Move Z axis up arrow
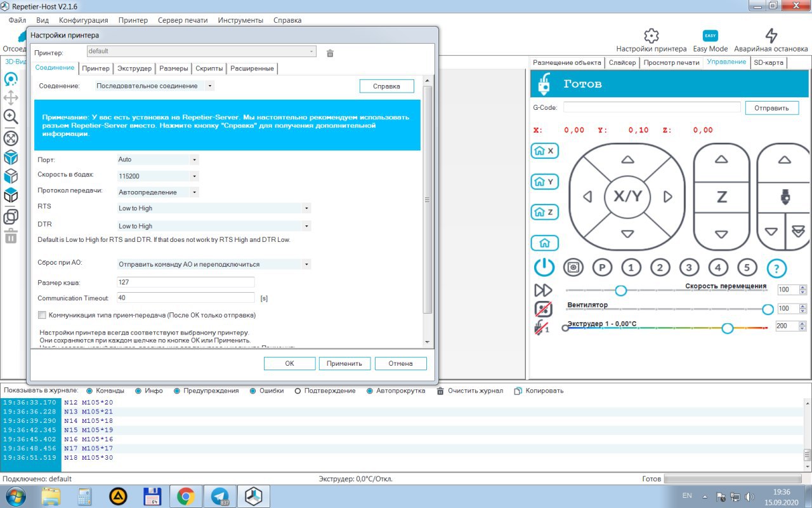Image resolution: width=812 pixels, height=508 pixels. (721, 159)
